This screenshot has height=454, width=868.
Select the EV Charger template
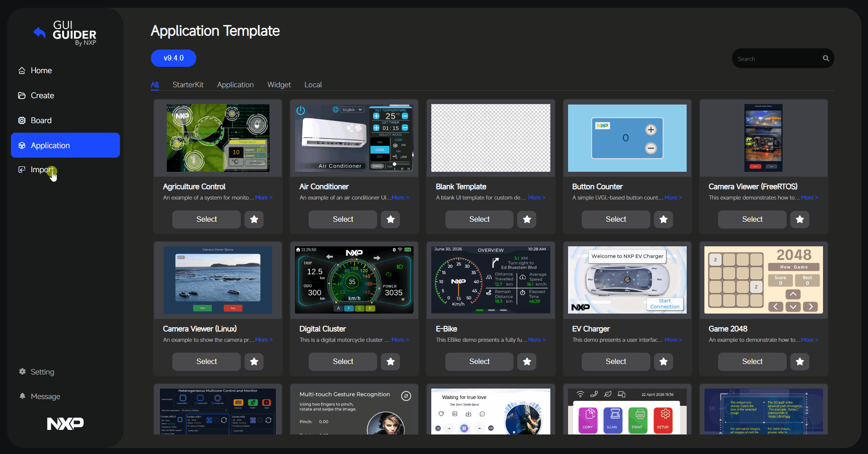pos(616,362)
